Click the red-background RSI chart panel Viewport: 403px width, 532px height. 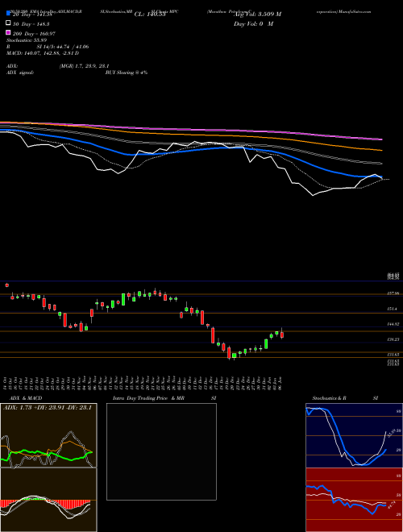pos(354,500)
